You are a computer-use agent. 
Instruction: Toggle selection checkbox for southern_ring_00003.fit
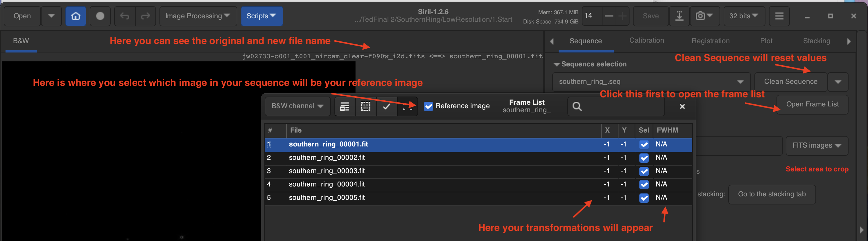(644, 171)
